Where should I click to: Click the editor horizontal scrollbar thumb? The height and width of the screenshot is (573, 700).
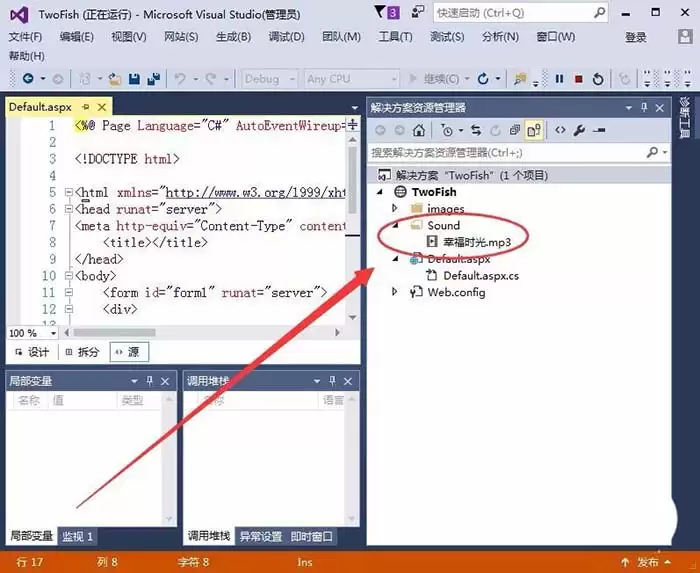pyautogui.click(x=115, y=333)
